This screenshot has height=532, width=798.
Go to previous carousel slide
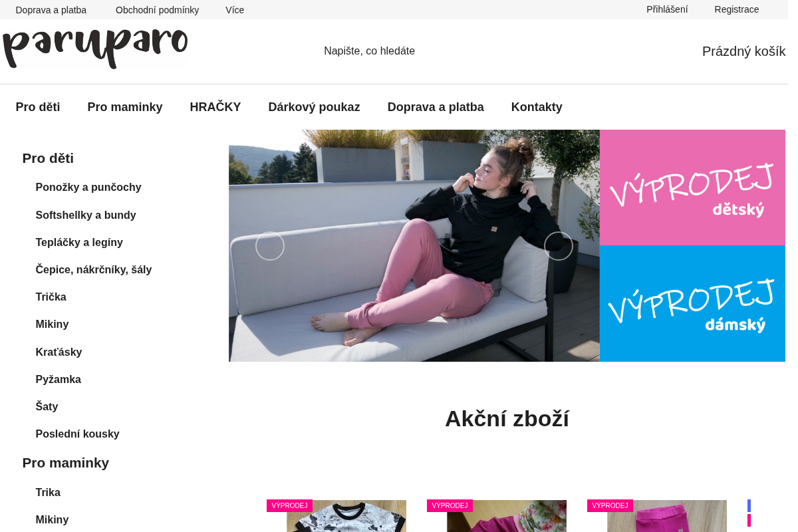click(x=270, y=246)
